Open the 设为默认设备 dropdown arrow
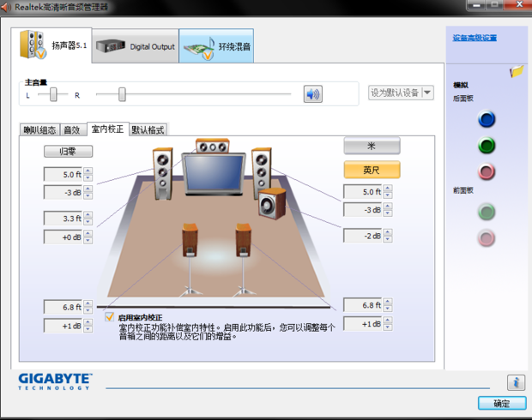The height and width of the screenshot is (420, 532). coord(427,93)
